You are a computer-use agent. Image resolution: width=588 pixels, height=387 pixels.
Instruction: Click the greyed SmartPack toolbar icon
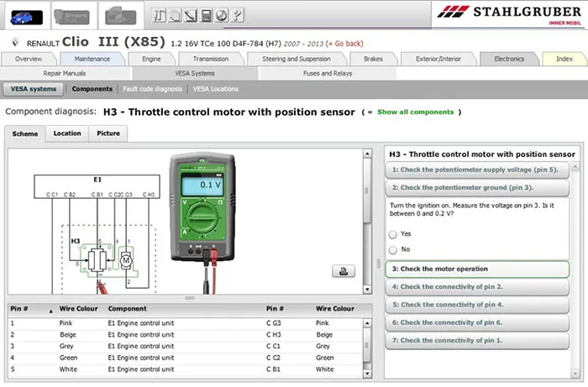(x=72, y=17)
